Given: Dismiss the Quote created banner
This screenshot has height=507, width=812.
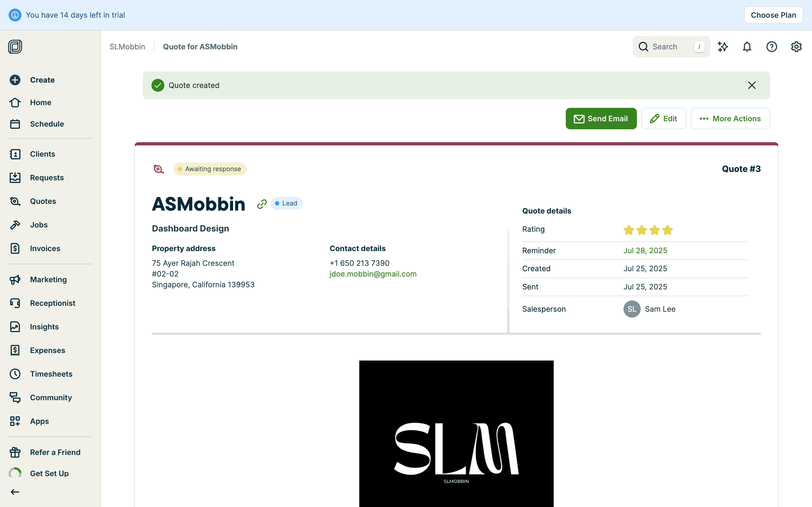Looking at the screenshot, I should tap(752, 85).
